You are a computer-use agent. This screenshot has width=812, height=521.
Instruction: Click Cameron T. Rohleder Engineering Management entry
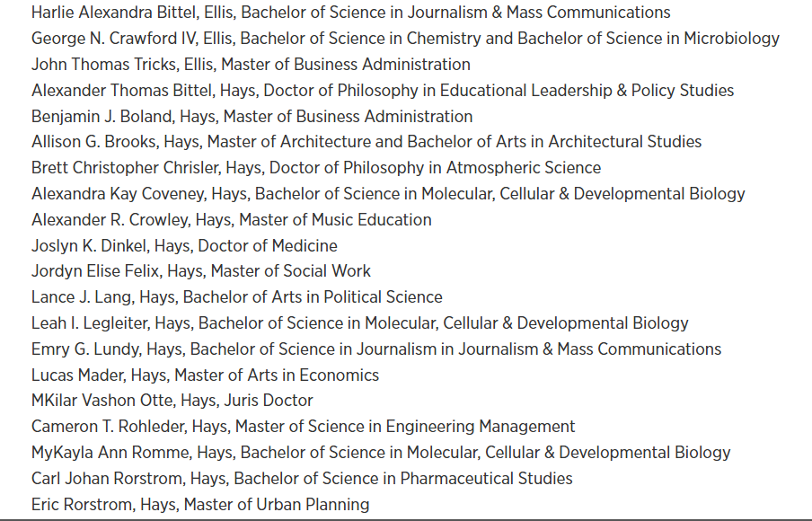[x=303, y=426]
